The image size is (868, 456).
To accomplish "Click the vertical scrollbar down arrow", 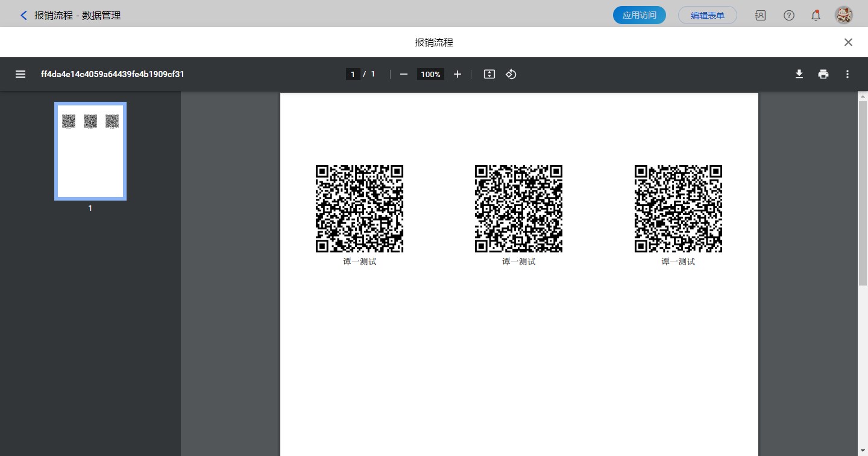I will (863, 451).
